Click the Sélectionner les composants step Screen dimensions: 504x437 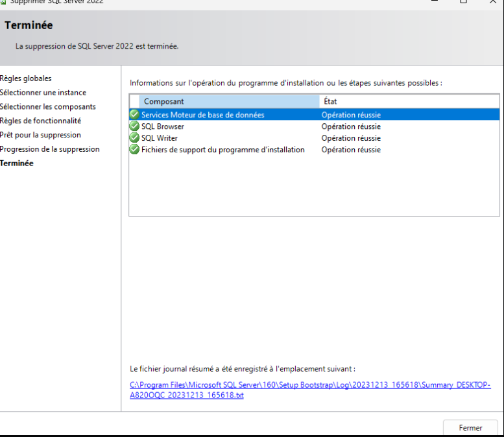click(x=48, y=107)
